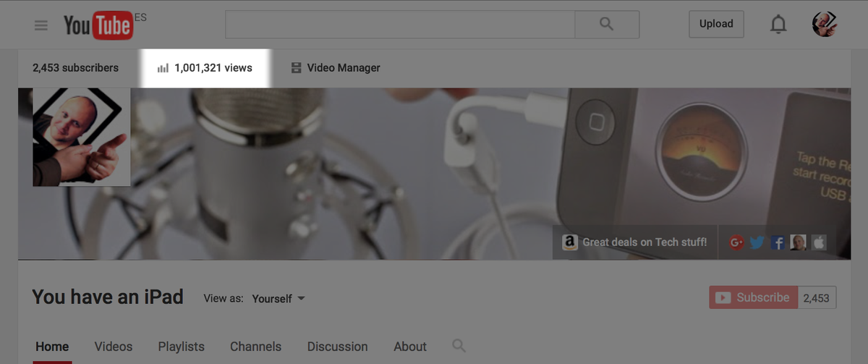Click the YouTube logo
The width and height of the screenshot is (868, 364).
(98, 25)
